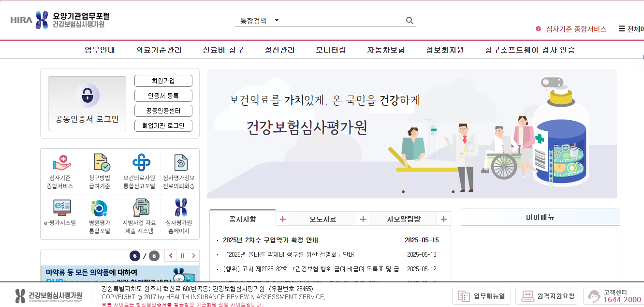644x307 pixels.
Task: Open the 업무안내 menu
Action: tap(100, 50)
